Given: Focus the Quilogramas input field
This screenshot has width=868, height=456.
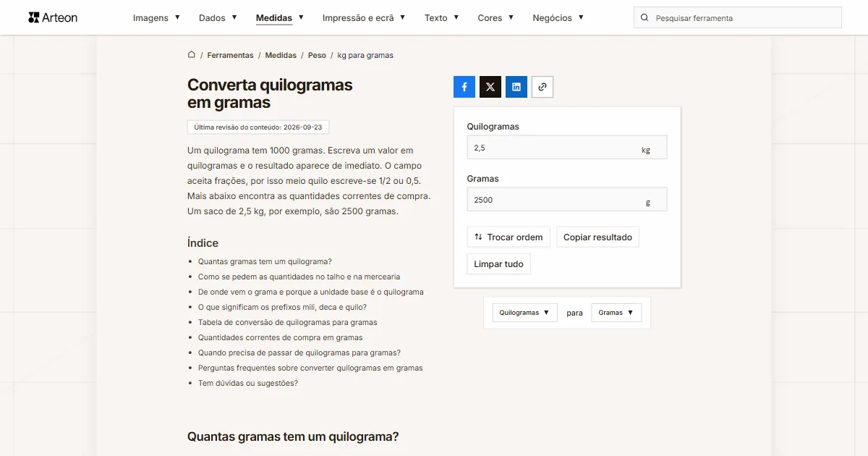Looking at the screenshot, I should (x=567, y=148).
